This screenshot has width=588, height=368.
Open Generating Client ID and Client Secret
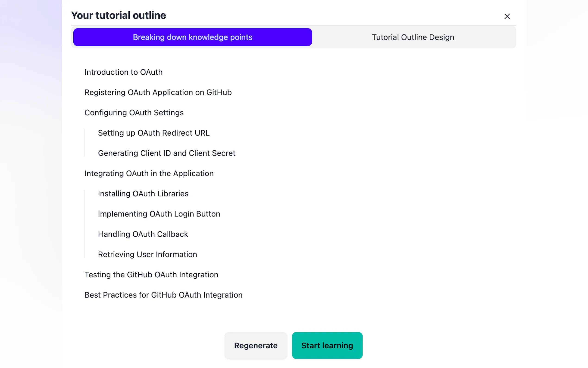166,153
